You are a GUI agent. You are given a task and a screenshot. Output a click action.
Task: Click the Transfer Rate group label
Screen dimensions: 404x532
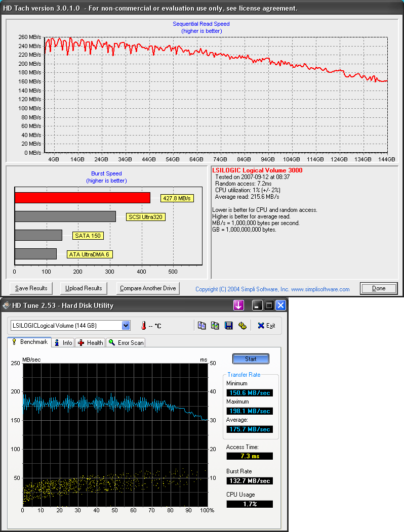tap(244, 375)
